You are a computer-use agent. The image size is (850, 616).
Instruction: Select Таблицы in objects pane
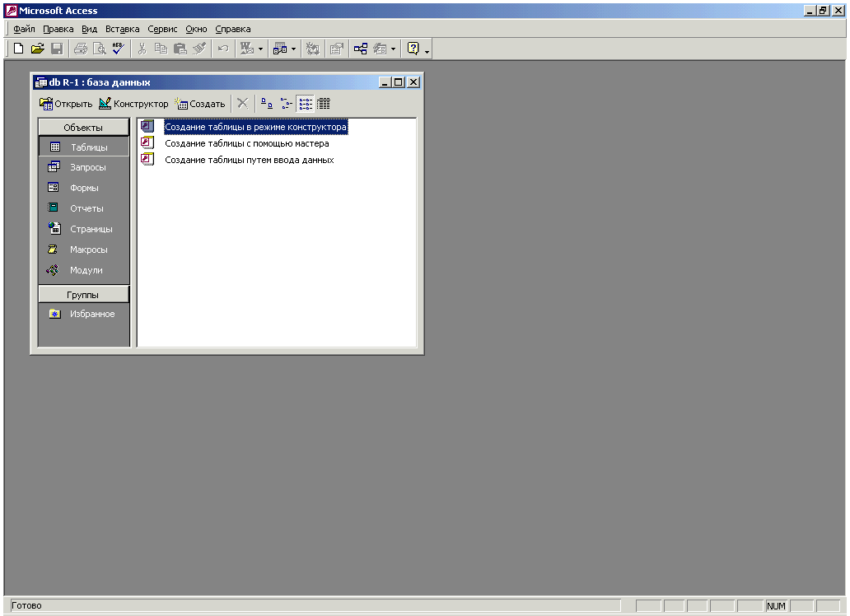click(x=83, y=147)
